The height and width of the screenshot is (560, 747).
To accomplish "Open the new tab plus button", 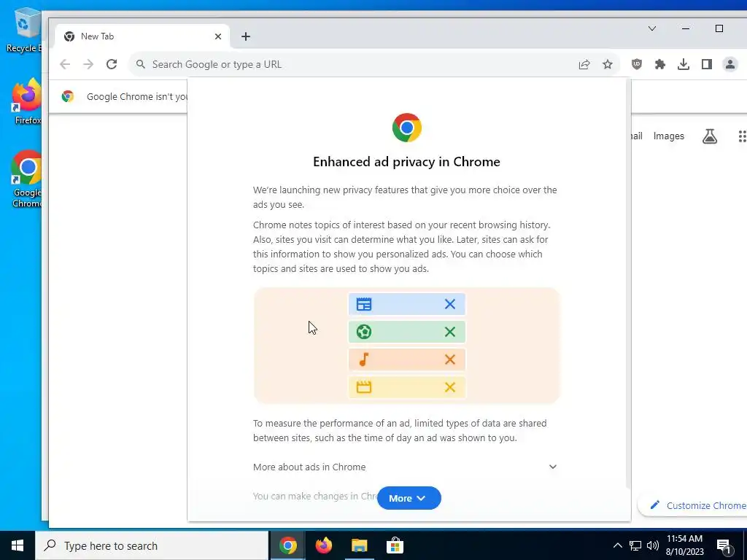I will tap(246, 36).
